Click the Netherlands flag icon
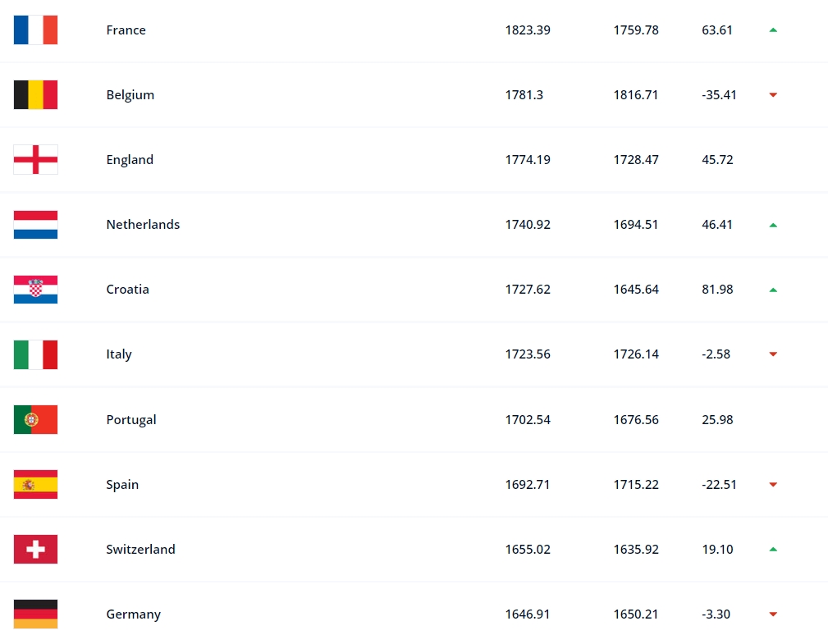This screenshot has width=828, height=644. (x=35, y=224)
